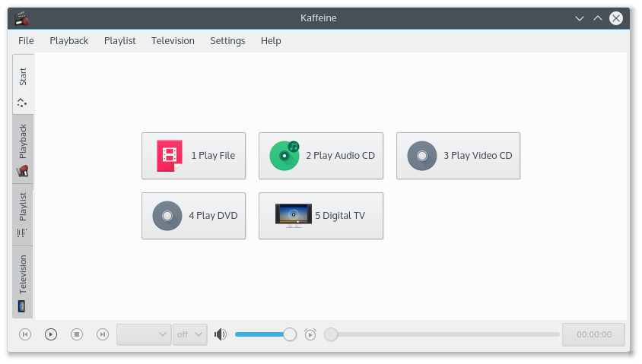Viewport: 642px width, 364px height.
Task: Toggle the 00:00:00 time display
Action: pos(593,334)
